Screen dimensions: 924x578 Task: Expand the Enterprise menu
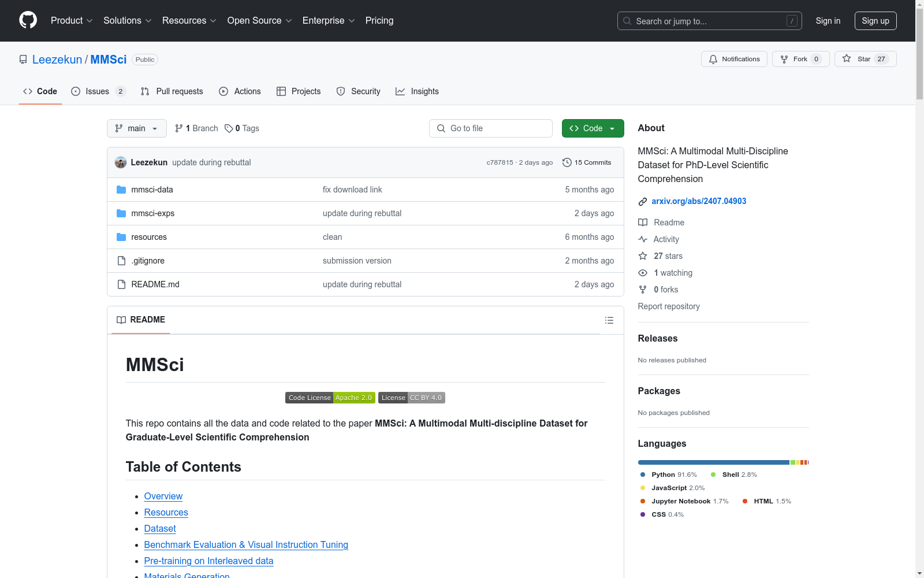pyautogui.click(x=329, y=20)
